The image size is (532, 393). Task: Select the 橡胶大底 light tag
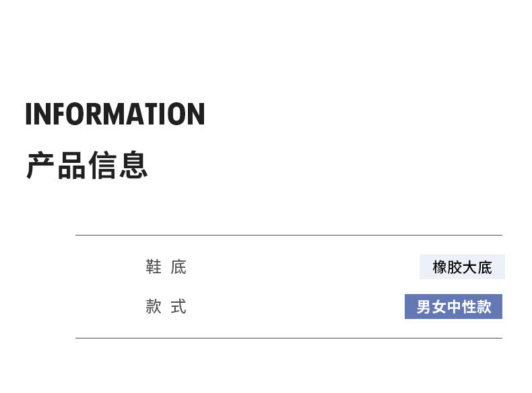pos(462,267)
